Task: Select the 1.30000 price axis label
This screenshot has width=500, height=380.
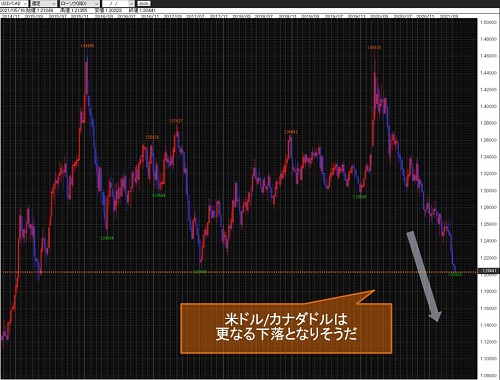Action: [489, 191]
